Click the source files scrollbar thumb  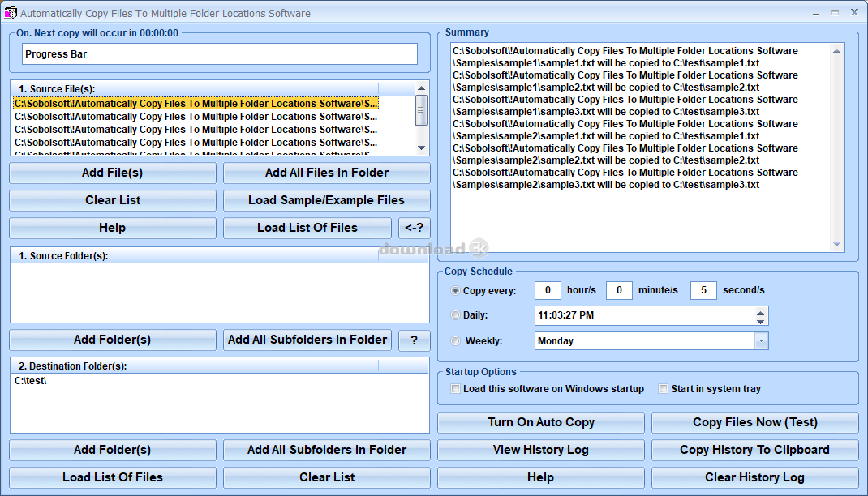pyautogui.click(x=421, y=110)
